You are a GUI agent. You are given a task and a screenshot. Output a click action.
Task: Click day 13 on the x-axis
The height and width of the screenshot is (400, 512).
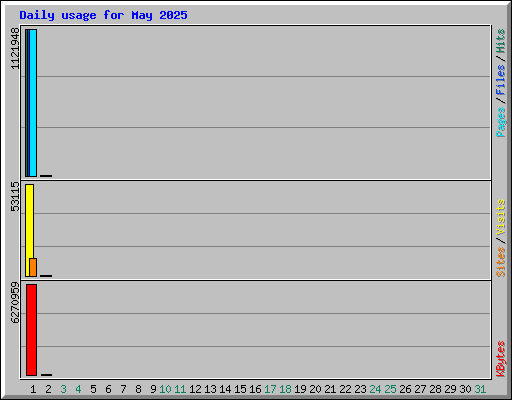click(x=210, y=389)
